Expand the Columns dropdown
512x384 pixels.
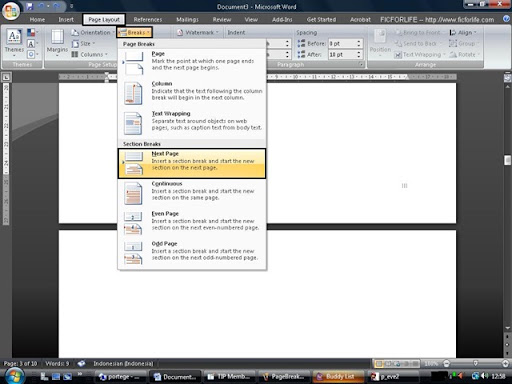point(90,54)
